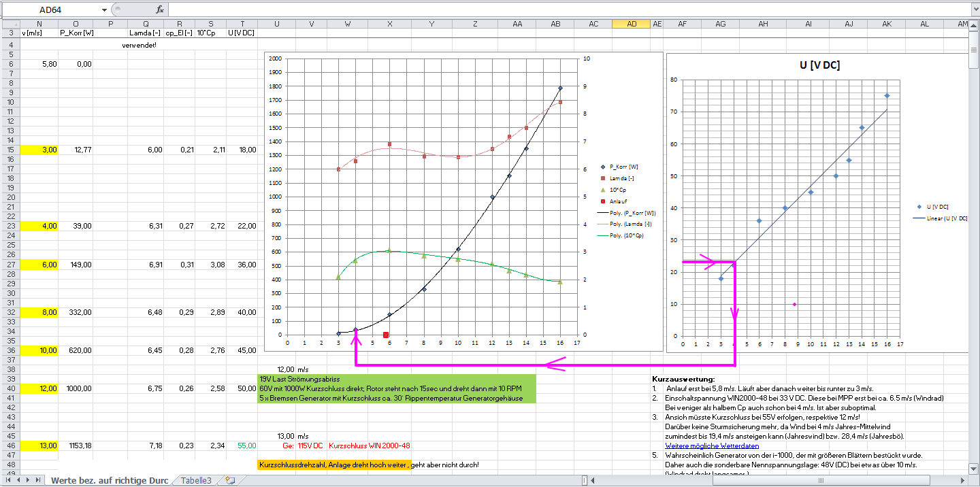980x487 pixels.
Task: Select the 'Werte bez. auf richtige Durc' tab
Action: 109,480
